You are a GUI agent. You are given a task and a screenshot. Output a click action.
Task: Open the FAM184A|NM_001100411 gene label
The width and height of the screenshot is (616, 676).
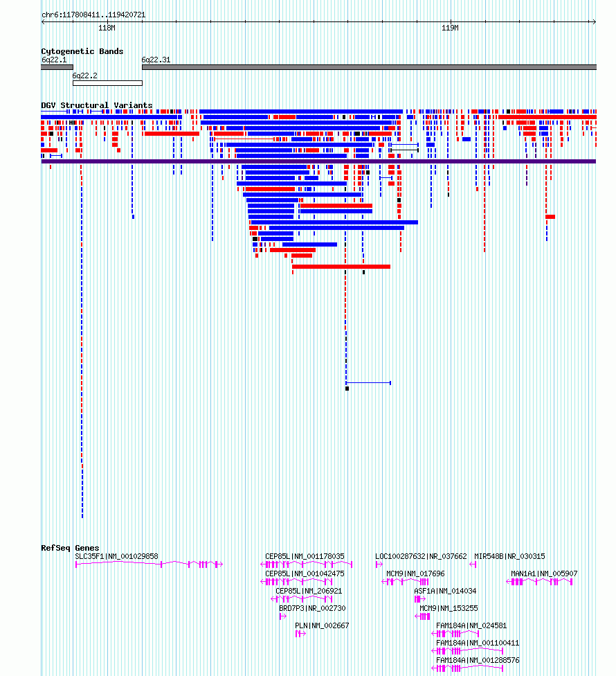[x=478, y=643]
